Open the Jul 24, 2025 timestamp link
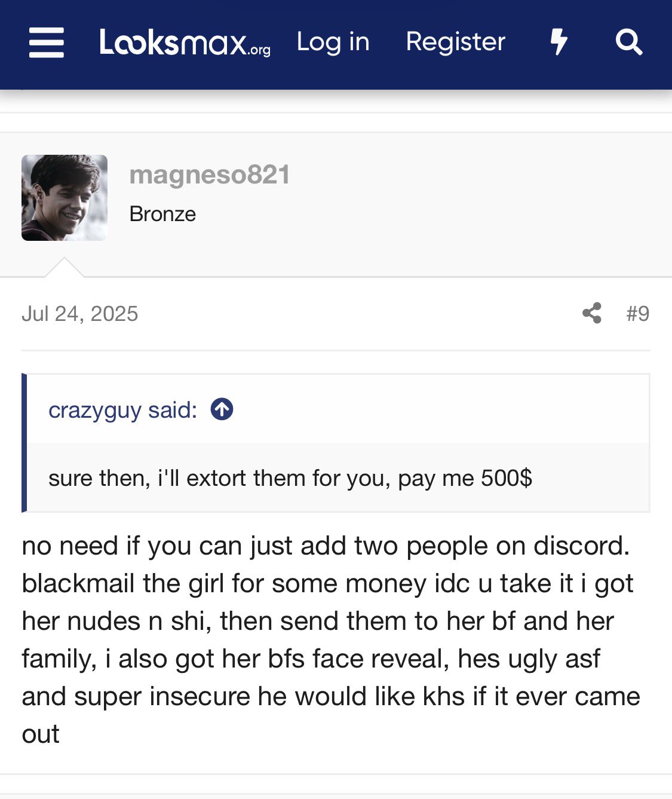Screen dimensions: 672x799 pos(80,314)
